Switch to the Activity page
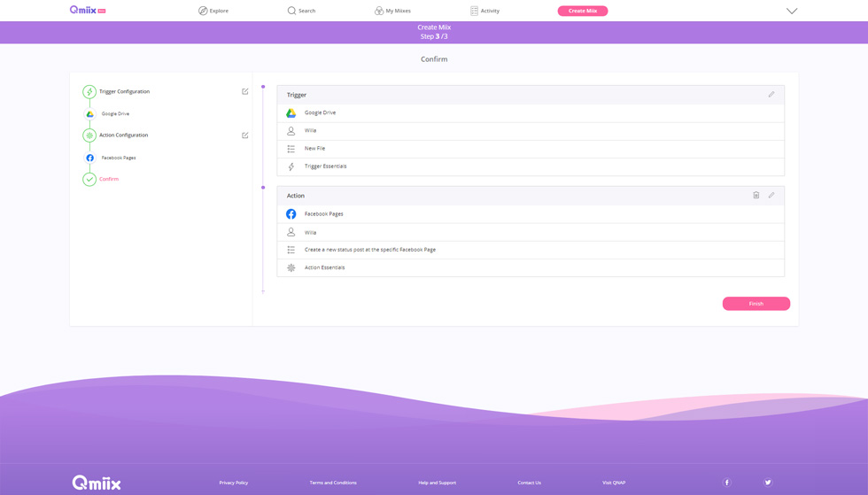The height and width of the screenshot is (495, 868). 484,11
